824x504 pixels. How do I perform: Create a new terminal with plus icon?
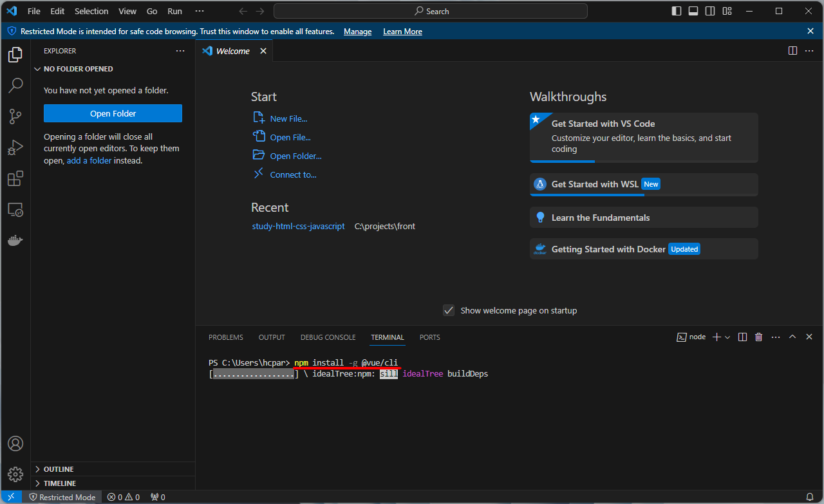[716, 337]
